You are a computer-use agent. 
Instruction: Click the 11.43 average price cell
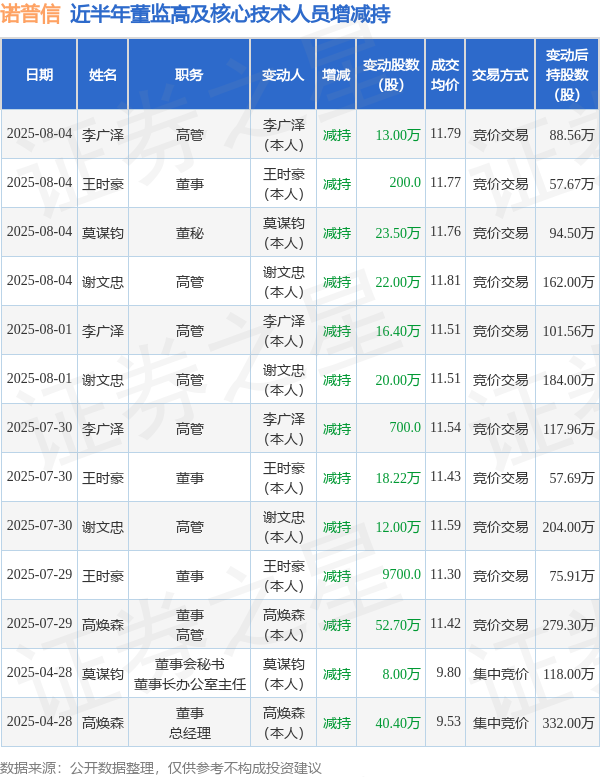point(445,476)
